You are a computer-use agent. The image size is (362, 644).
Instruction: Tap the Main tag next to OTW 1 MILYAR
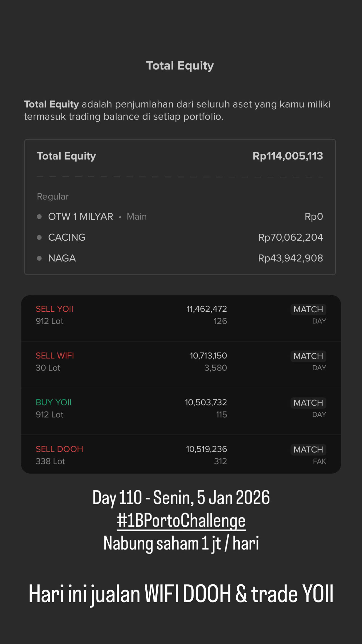[137, 217]
